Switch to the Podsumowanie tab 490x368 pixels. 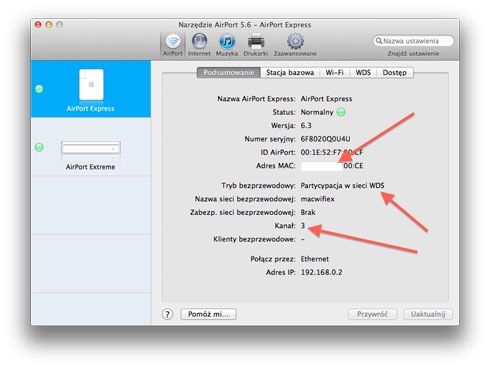click(229, 72)
